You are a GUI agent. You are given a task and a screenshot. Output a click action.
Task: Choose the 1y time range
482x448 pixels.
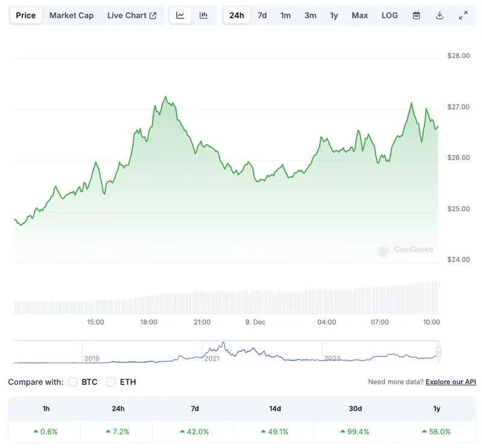(x=334, y=16)
